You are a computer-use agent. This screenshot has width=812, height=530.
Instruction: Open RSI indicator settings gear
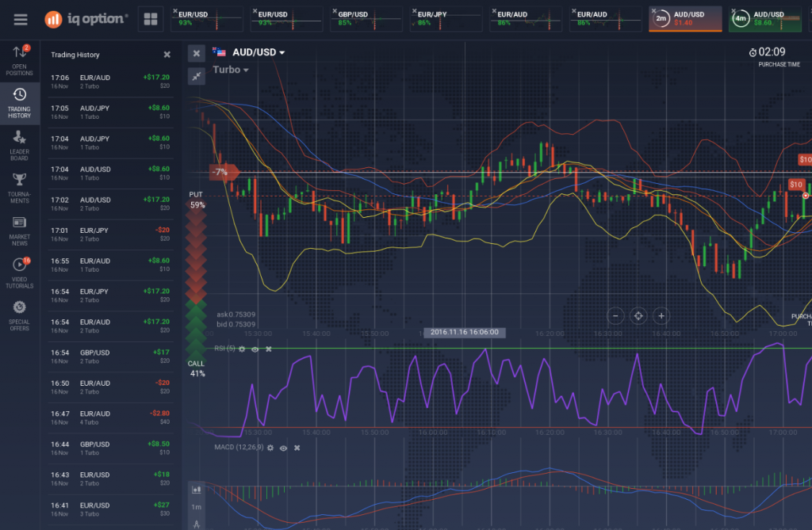[242, 349]
